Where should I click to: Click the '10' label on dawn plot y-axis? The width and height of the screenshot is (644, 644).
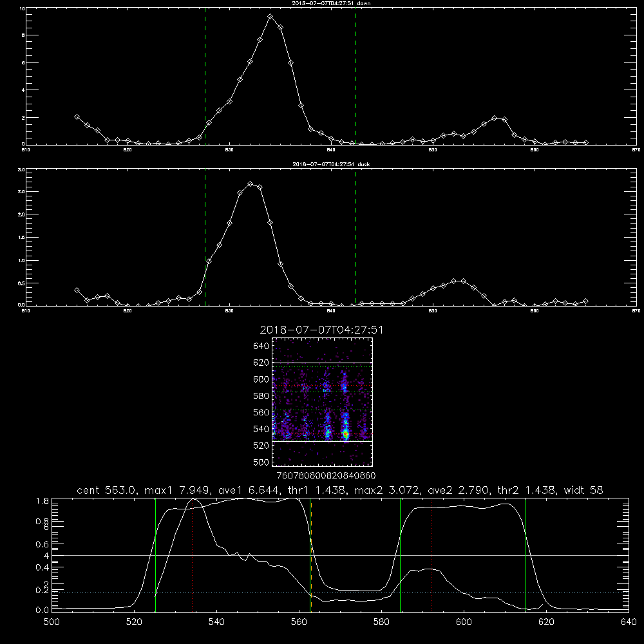[22, 8]
